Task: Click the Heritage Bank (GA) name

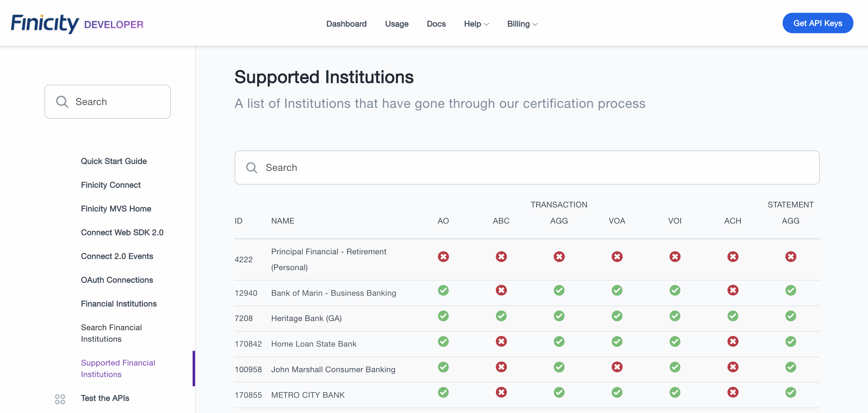Action: (x=306, y=319)
